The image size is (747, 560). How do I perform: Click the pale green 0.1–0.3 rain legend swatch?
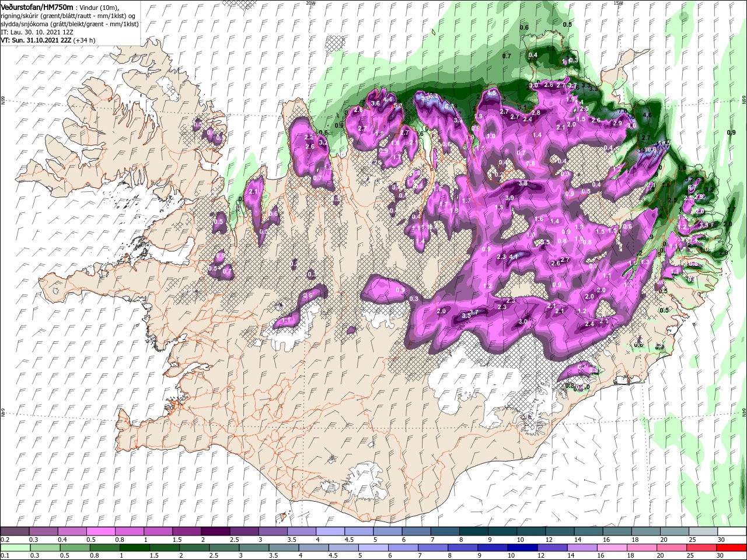15,548
